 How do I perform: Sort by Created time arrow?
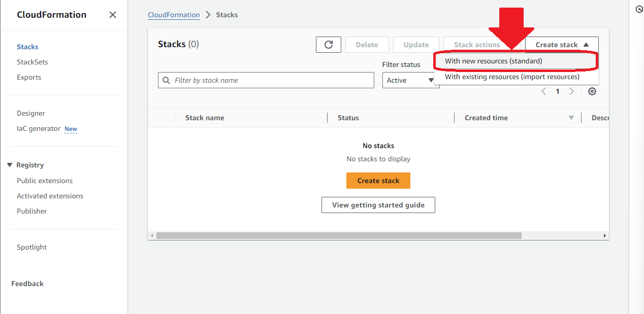click(x=571, y=118)
